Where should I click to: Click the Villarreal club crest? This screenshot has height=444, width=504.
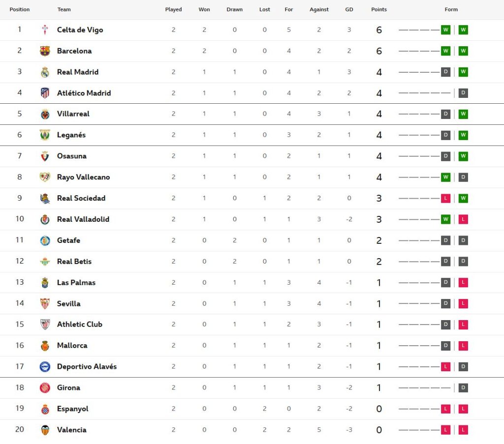click(x=45, y=114)
